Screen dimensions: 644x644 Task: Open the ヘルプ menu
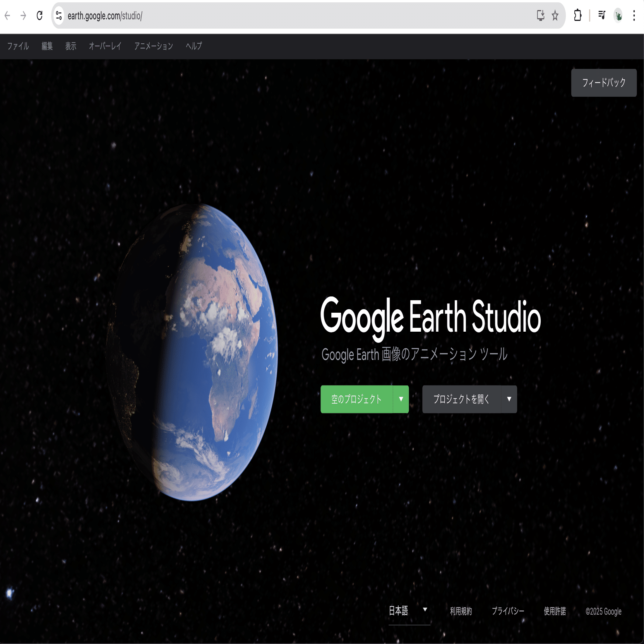point(194,46)
